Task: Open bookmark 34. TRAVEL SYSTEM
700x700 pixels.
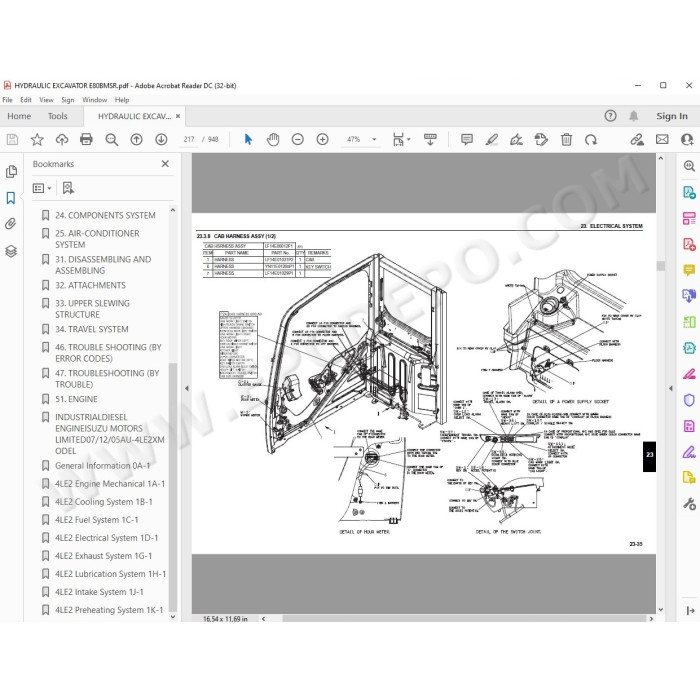Action: point(92,329)
